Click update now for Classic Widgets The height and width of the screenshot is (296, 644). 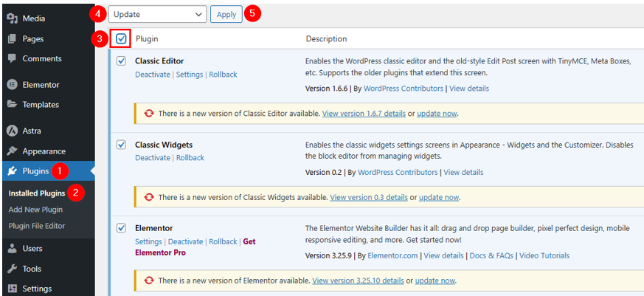tap(439, 197)
